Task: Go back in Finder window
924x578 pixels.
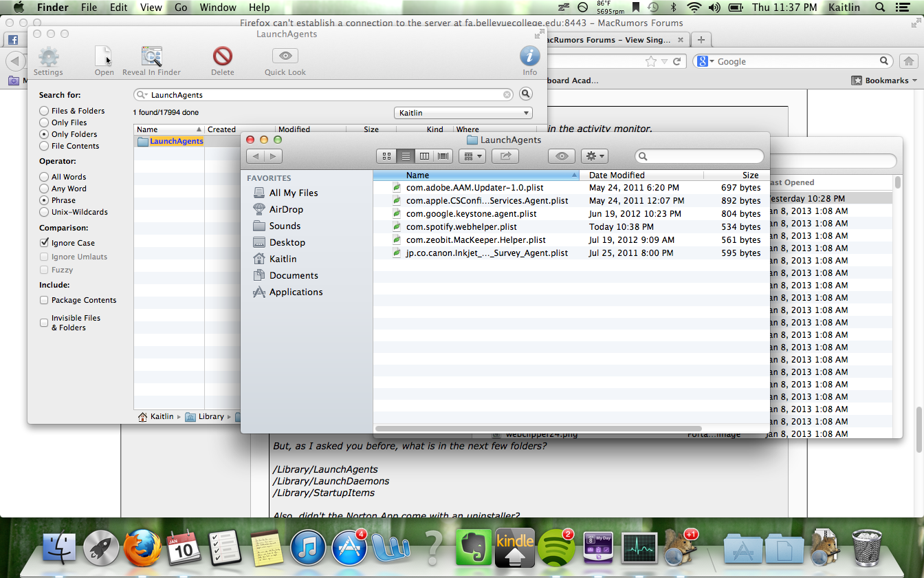Action: [256, 156]
